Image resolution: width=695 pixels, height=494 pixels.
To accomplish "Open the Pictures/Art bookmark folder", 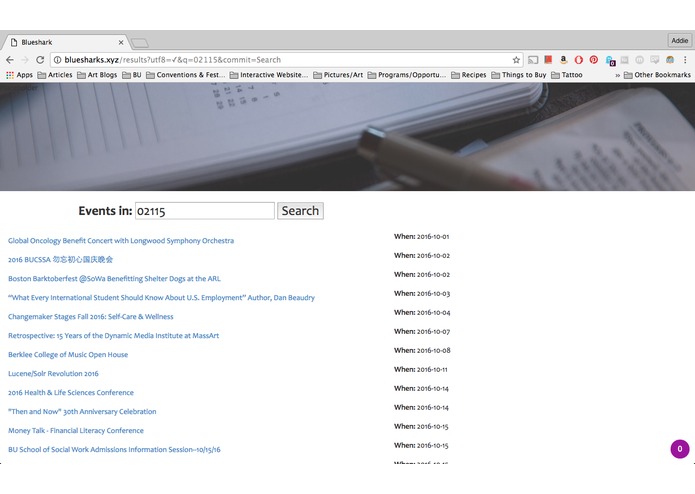I will 338,75.
